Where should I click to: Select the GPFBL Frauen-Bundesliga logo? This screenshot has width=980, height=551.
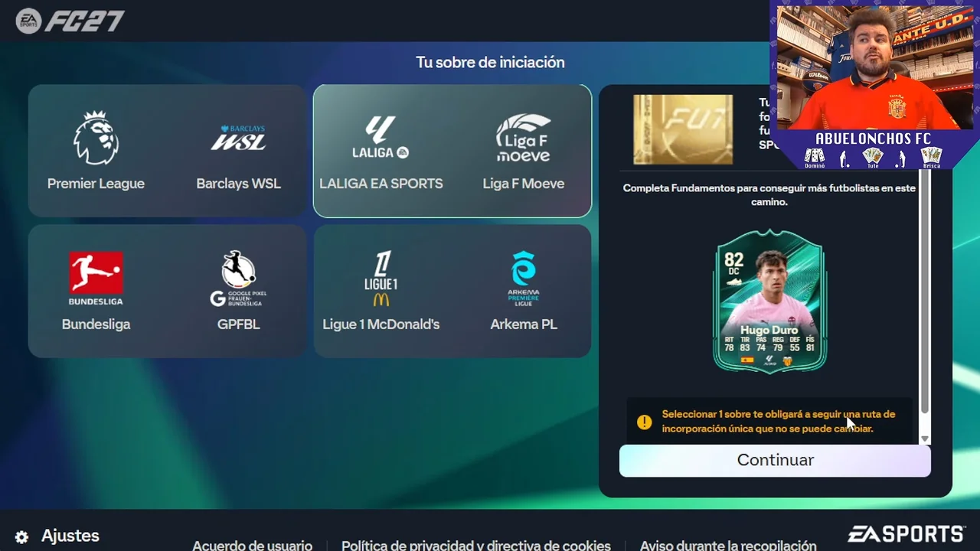pyautogui.click(x=238, y=279)
